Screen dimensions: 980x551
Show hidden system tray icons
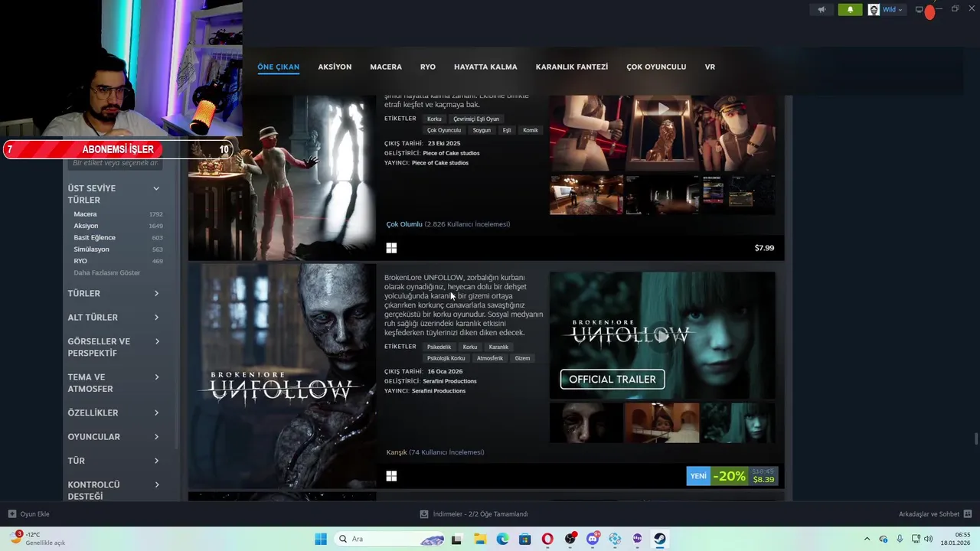click(867, 539)
